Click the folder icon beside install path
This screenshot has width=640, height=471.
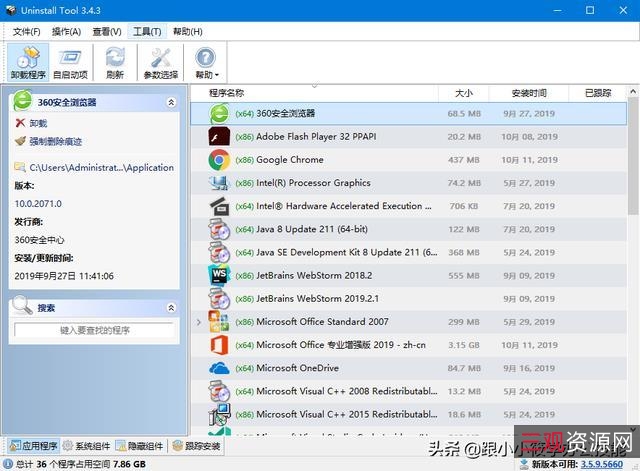point(20,167)
